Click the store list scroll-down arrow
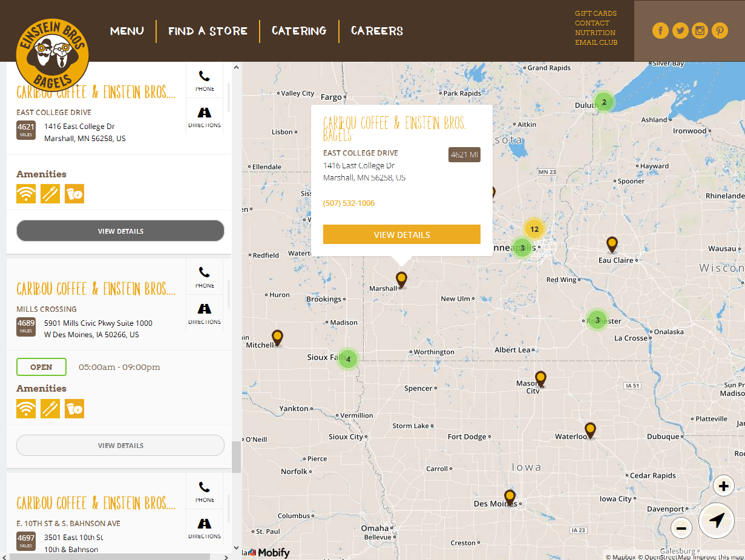745x560 pixels. click(x=236, y=548)
